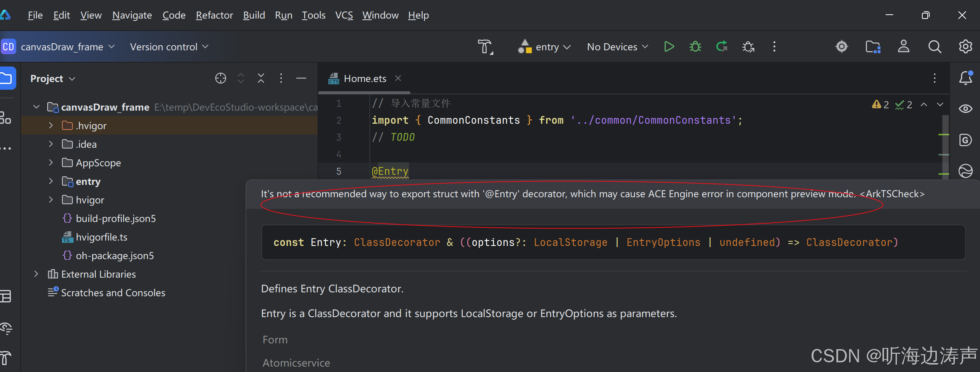Expand the AppScope folder
The width and height of the screenshot is (980, 372).
coord(51,163)
